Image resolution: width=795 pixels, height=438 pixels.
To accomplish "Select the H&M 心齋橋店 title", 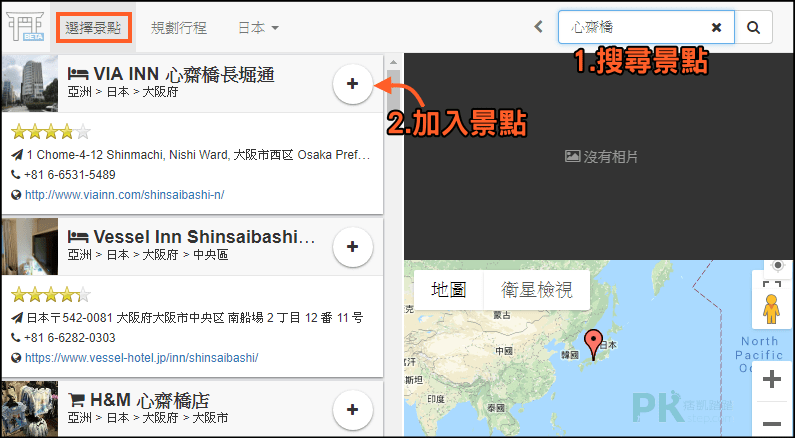I will [150, 400].
